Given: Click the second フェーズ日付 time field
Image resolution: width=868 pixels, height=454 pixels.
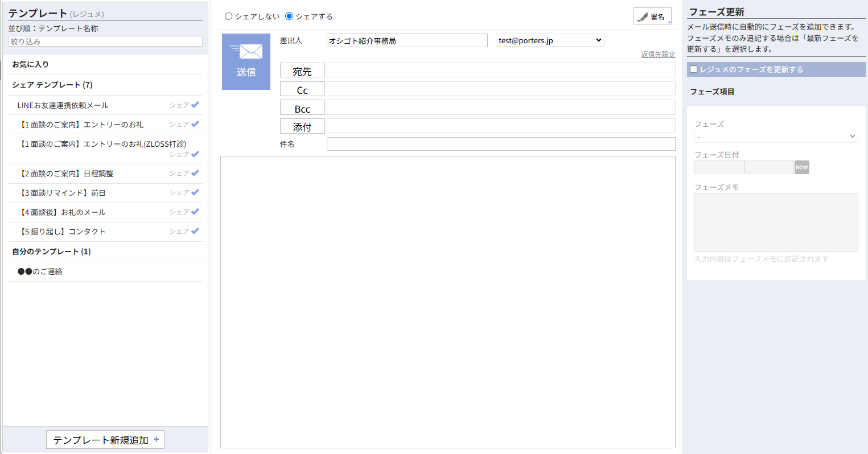Looking at the screenshot, I should [x=769, y=167].
